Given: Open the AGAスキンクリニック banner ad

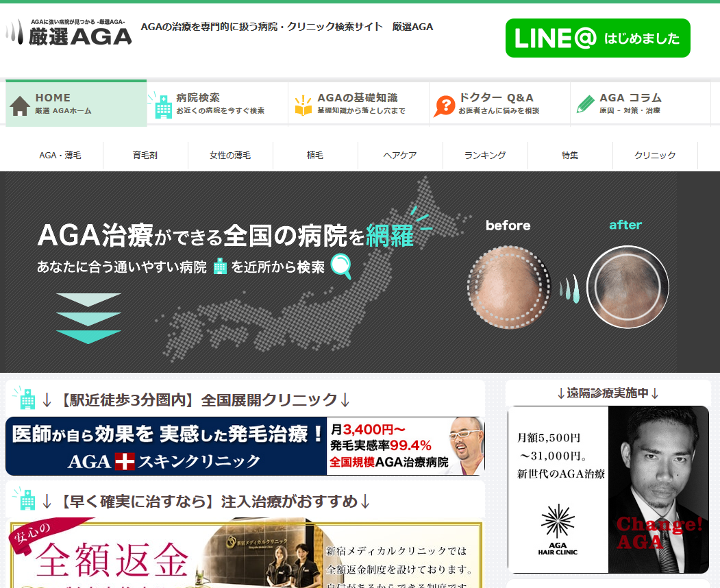Looking at the screenshot, I should 245,446.
